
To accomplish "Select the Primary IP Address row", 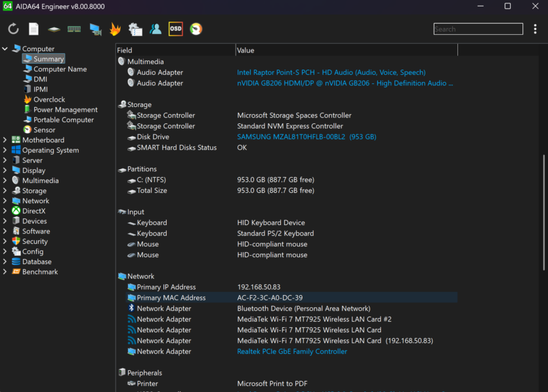I will tap(291, 287).
